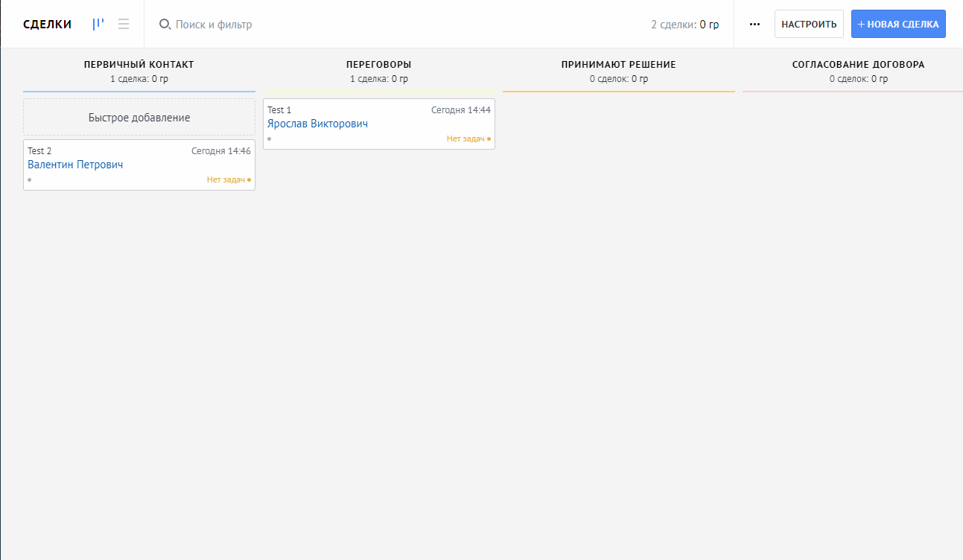Click gray status dot on Test 1 card
This screenshot has height=560, width=963.
[270, 139]
